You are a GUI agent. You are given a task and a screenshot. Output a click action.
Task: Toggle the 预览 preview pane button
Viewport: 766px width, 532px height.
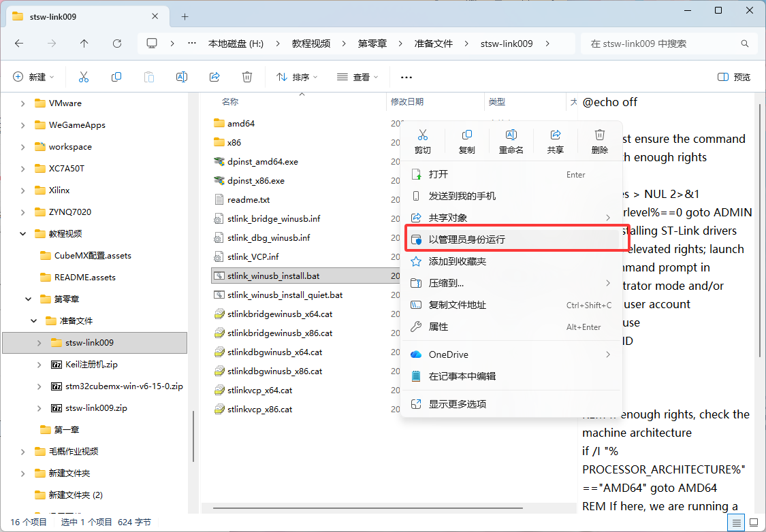[x=734, y=78]
